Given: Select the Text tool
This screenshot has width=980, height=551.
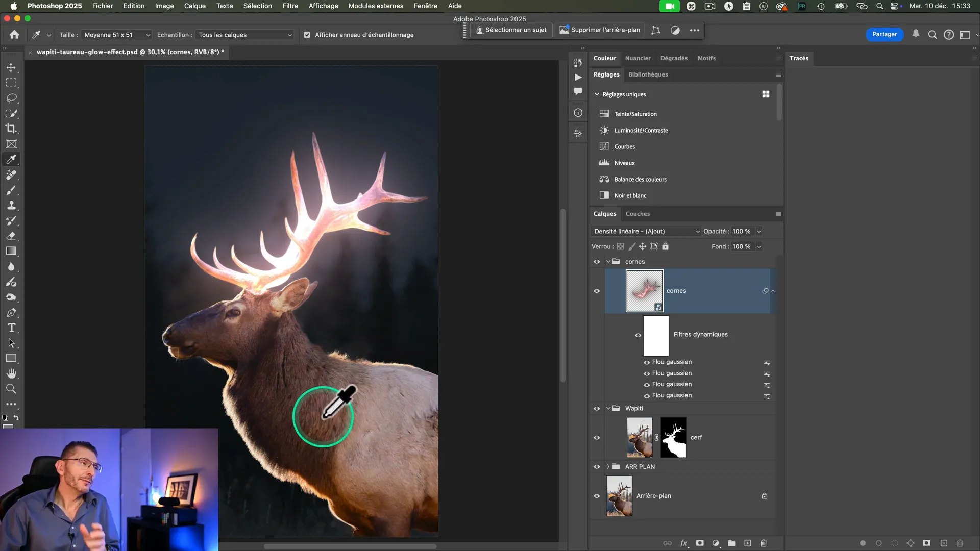Looking at the screenshot, I should tap(11, 328).
